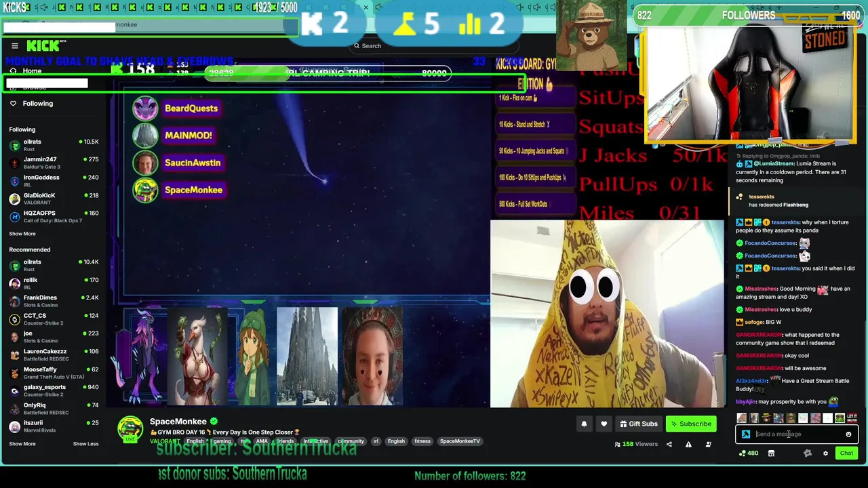Click the Following heart icon in sidebar

(13, 104)
